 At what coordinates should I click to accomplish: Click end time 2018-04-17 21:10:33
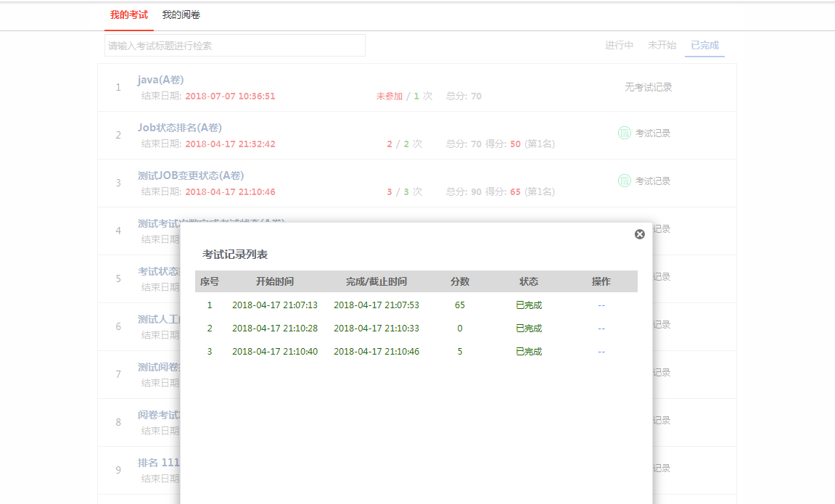377,329
